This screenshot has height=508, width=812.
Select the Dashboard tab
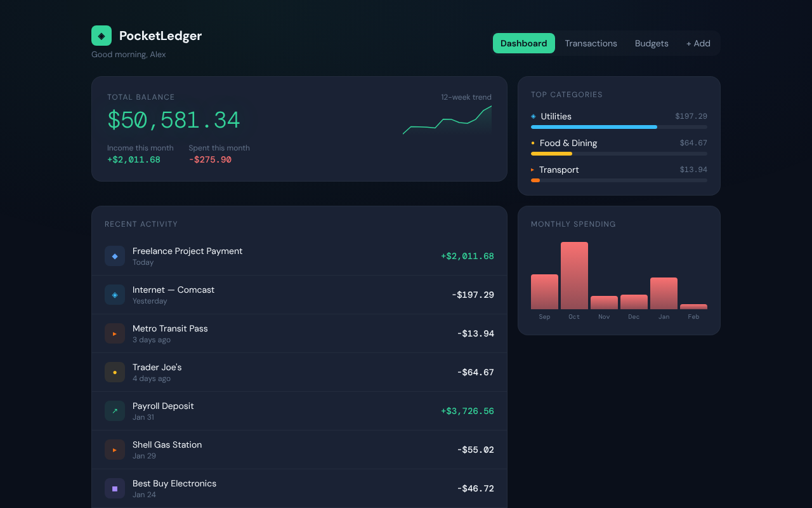[x=523, y=43]
